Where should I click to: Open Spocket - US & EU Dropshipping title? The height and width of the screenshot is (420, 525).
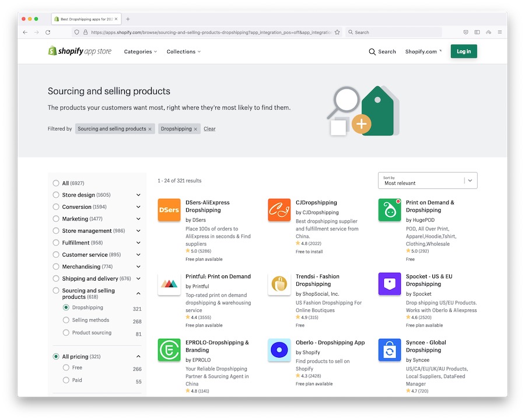tap(429, 280)
